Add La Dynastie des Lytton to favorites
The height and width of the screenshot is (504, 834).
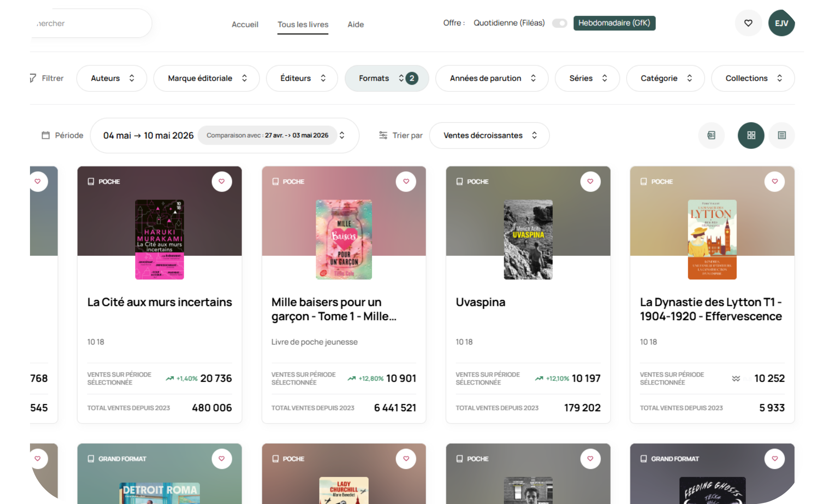pyautogui.click(x=774, y=181)
